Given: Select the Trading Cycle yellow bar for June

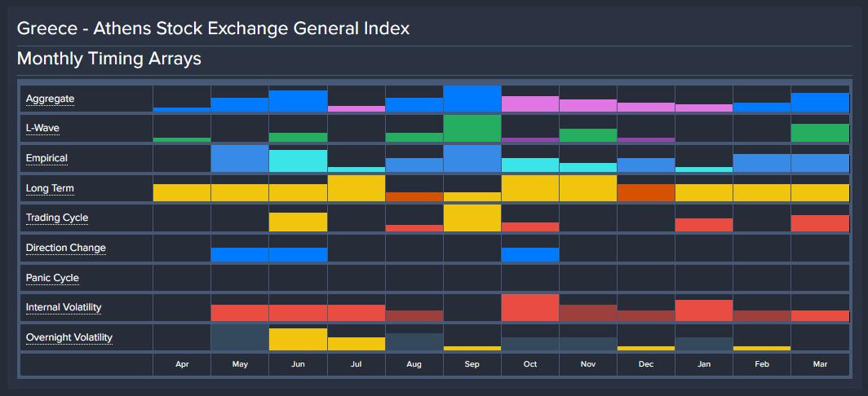Looking at the screenshot, I should [x=298, y=222].
